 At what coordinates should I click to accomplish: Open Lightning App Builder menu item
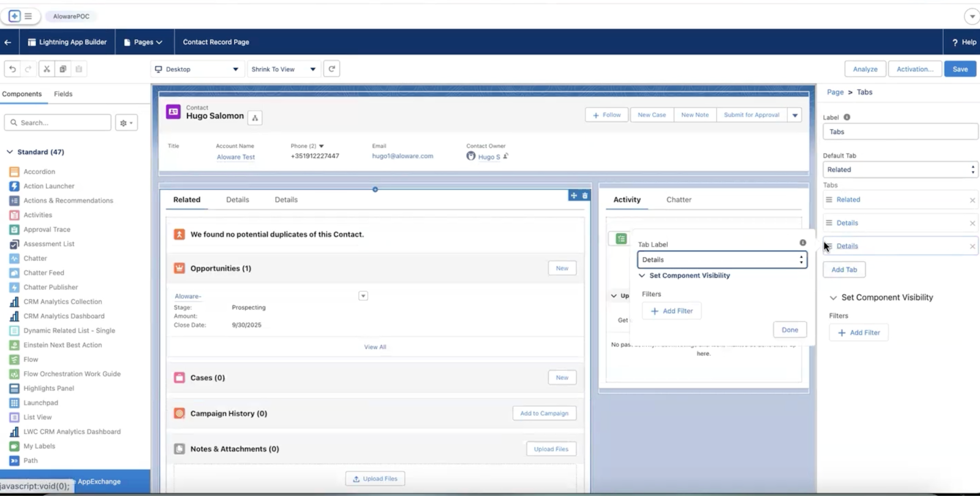pos(67,42)
